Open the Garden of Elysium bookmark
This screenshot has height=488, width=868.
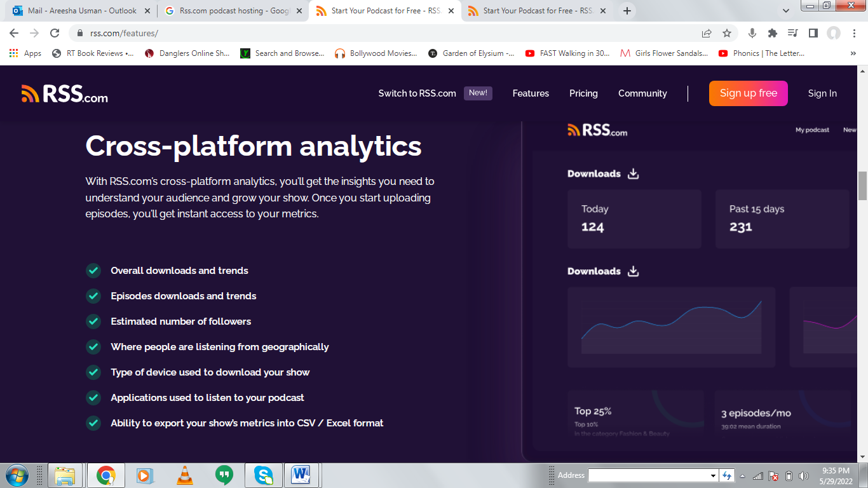471,53
